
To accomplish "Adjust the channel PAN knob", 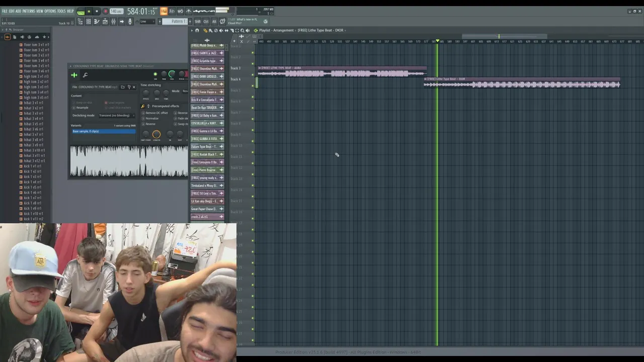I will coord(164,74).
